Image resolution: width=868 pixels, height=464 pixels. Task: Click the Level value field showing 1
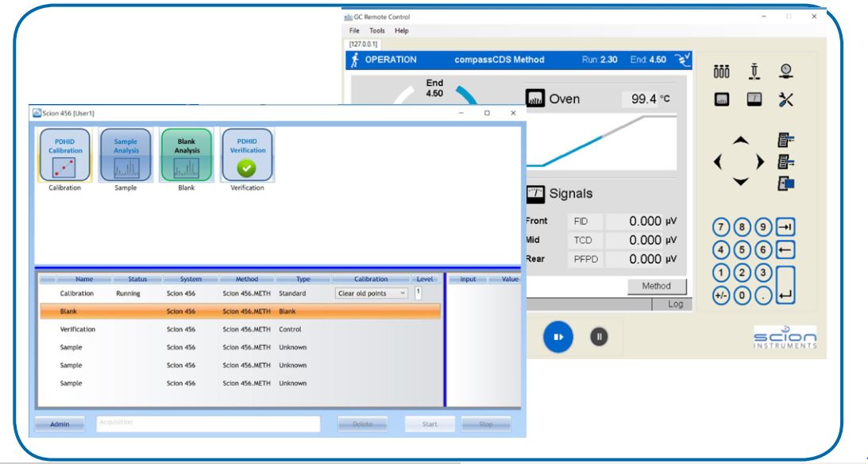coord(419,293)
